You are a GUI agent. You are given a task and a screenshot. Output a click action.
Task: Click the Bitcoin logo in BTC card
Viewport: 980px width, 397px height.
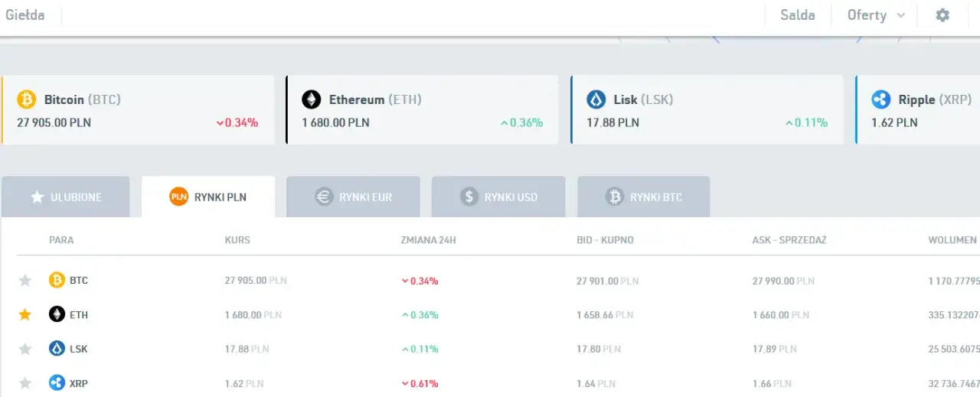[27, 99]
